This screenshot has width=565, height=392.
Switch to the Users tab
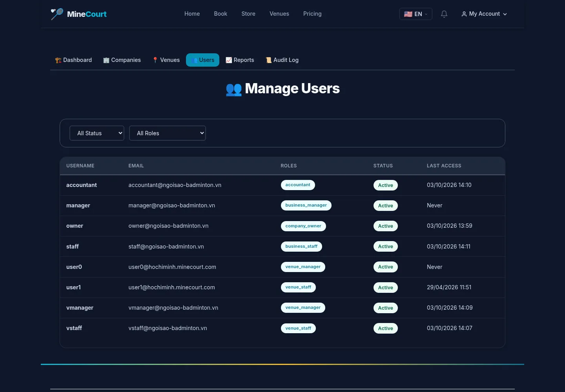tap(202, 60)
